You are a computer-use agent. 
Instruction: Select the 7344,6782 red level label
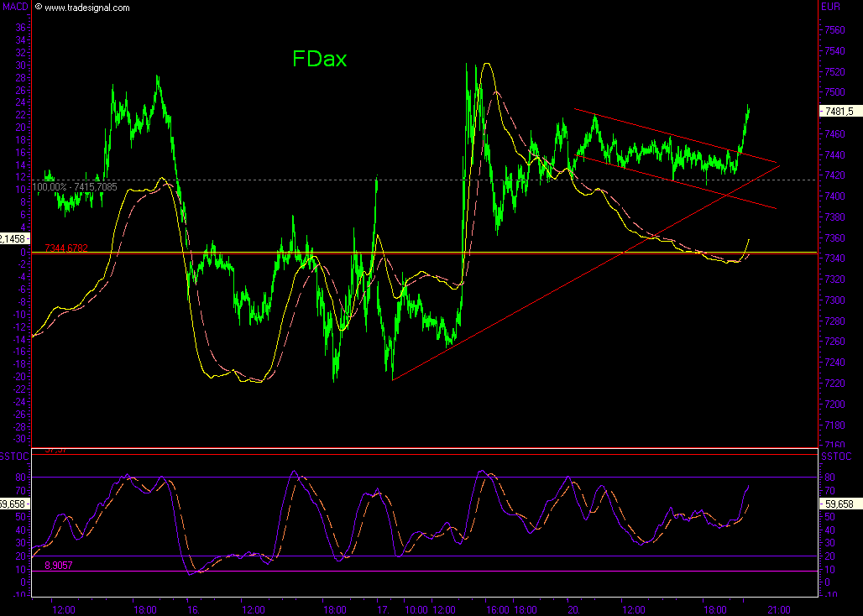[x=65, y=248]
